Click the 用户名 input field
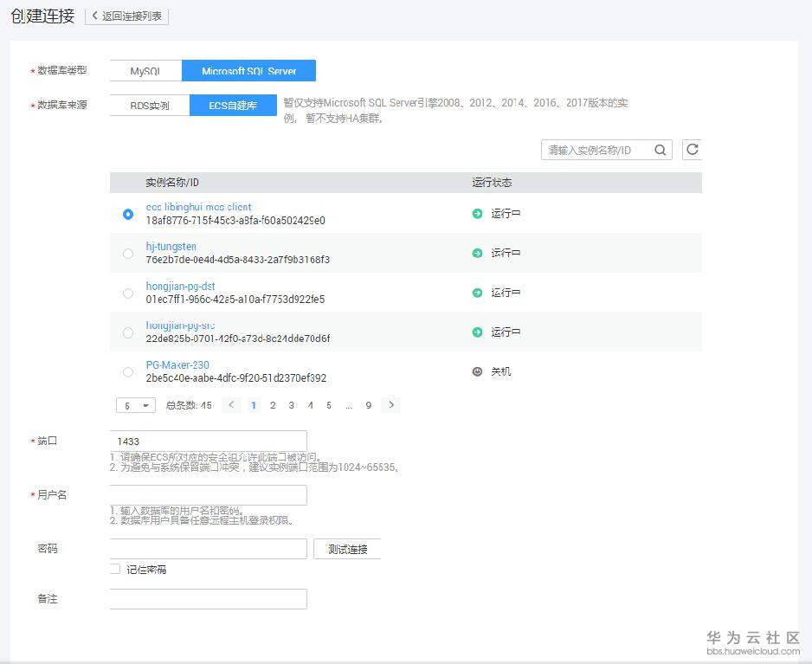 208,495
